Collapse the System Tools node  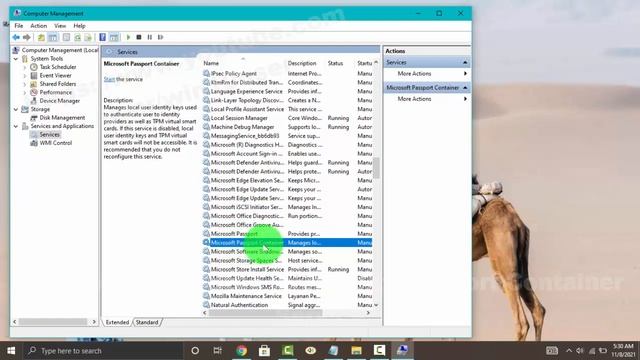(16, 59)
